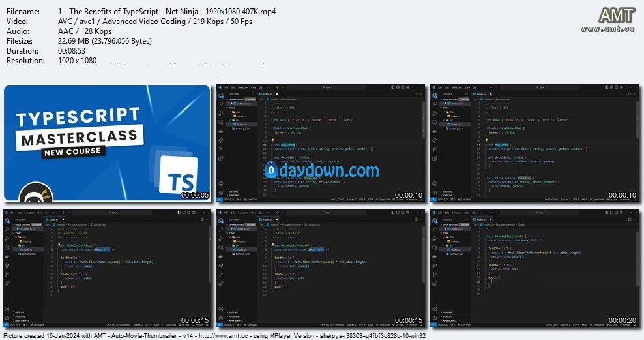644x340 pixels.
Task: Collapse OPEN EDITORS section in 00:00:20 frame
Action: pyautogui.click(x=450, y=225)
